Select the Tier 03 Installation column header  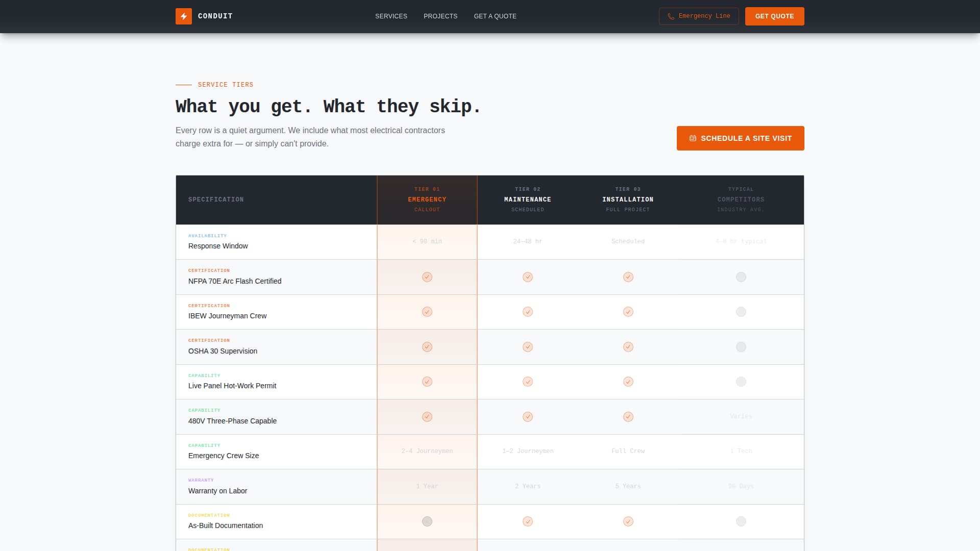(x=628, y=199)
